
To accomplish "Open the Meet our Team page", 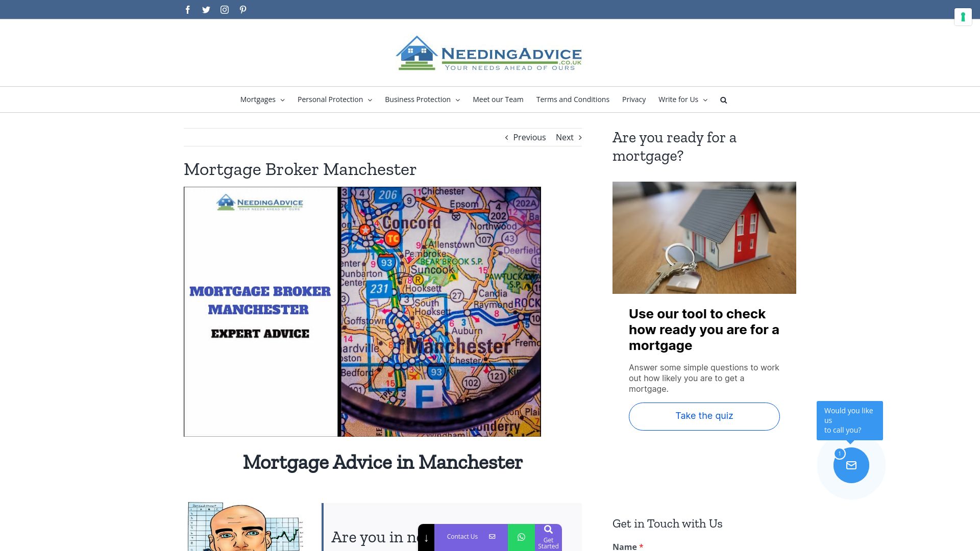I will pos(498,99).
